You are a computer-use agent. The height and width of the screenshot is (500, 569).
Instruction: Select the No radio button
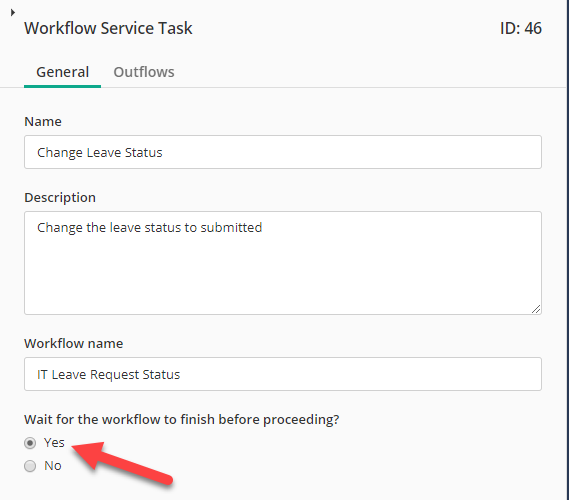[30, 466]
